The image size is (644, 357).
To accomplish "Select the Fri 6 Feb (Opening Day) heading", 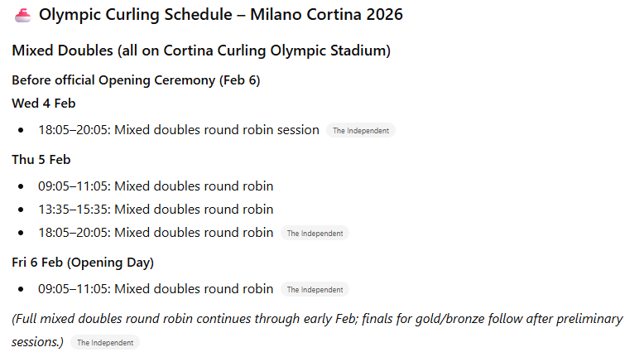I will click(x=83, y=263).
